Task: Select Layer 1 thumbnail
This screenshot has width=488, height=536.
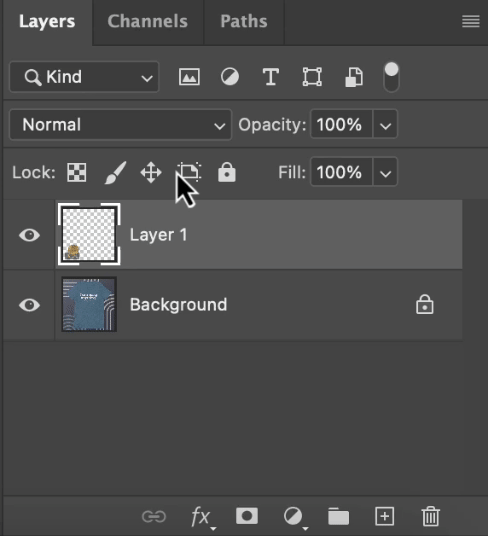Action: pyautogui.click(x=89, y=234)
